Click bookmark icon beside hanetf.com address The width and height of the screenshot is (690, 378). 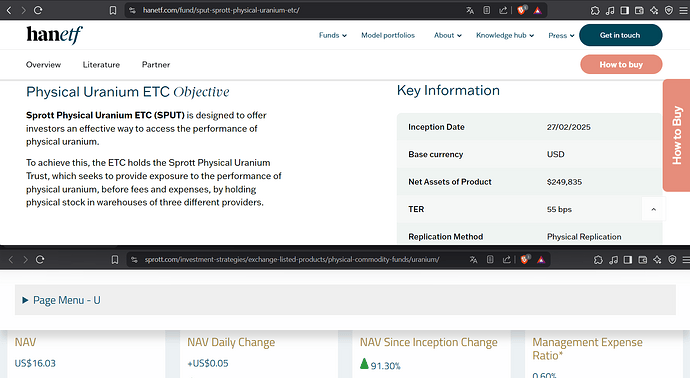113,10
